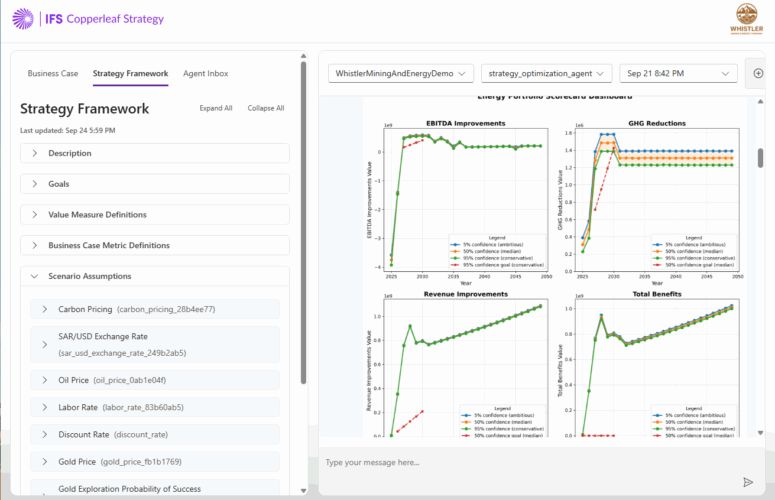Expand the Carbon Pricing assumption
The width and height of the screenshot is (775, 500).
45,310
